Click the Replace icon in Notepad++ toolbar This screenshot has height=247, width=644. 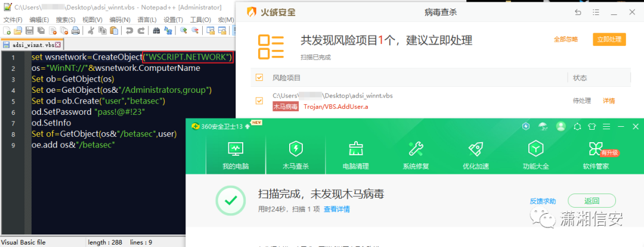(168, 30)
